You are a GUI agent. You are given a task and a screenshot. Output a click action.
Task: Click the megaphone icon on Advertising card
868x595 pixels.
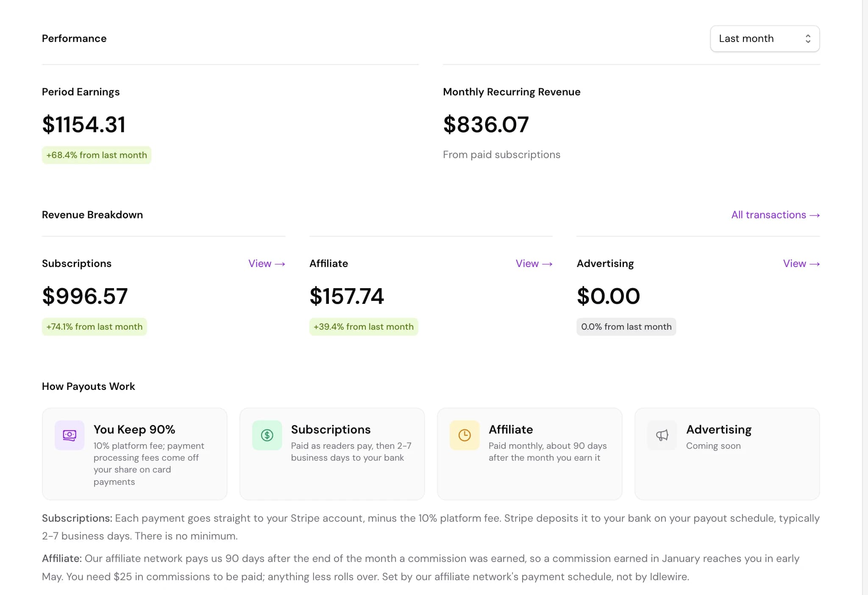pos(662,435)
